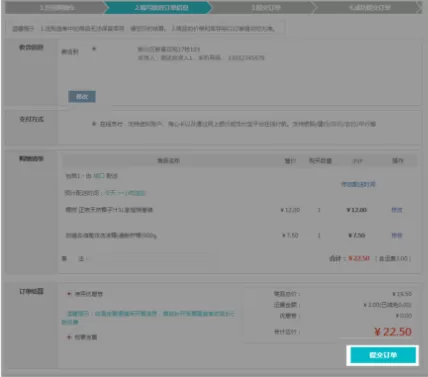
Task: Expand the invoice request section
Action: [82, 337]
